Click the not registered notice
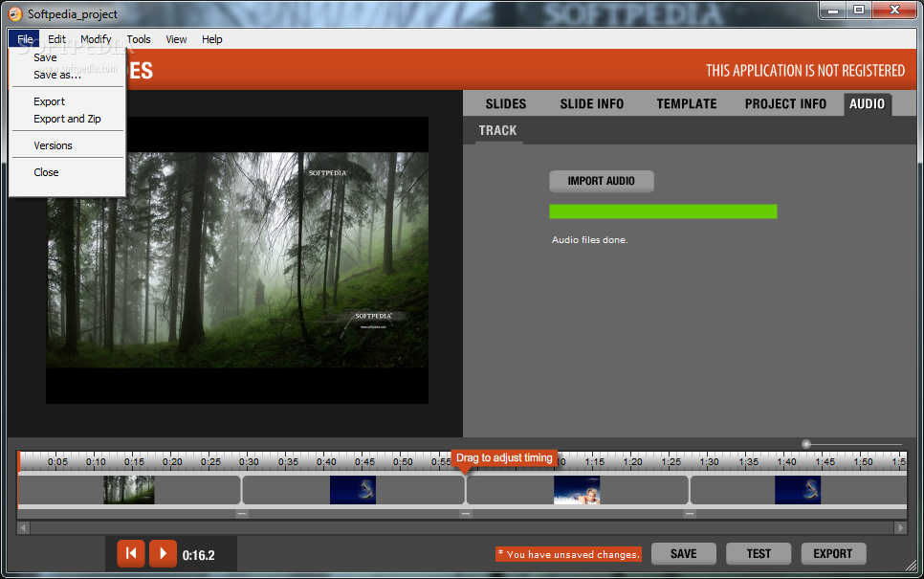The width and height of the screenshot is (924, 579). (x=805, y=71)
